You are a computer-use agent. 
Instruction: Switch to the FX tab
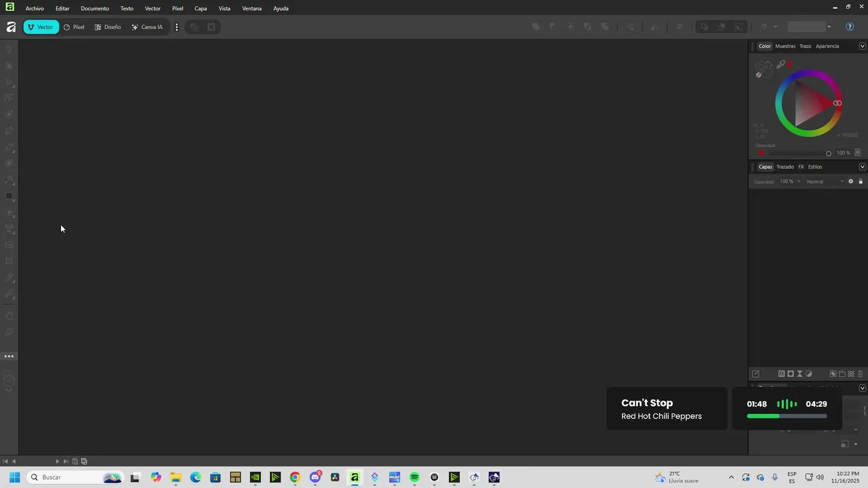pos(801,167)
